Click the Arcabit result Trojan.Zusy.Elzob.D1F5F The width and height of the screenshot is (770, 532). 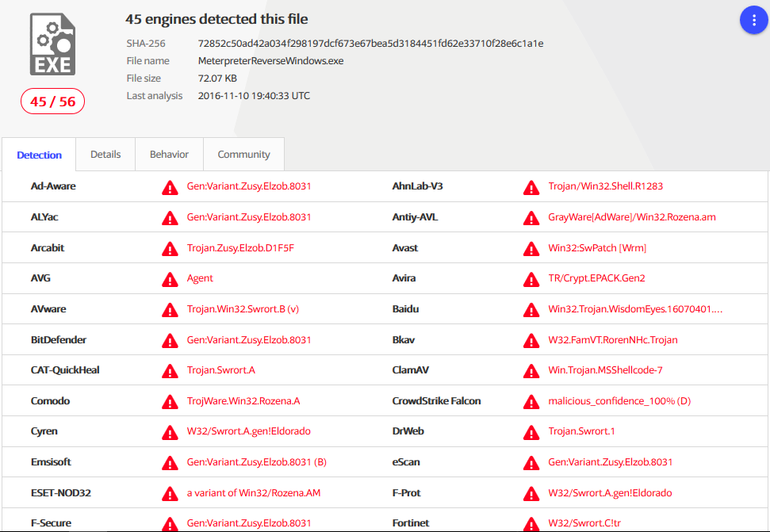[x=240, y=248]
